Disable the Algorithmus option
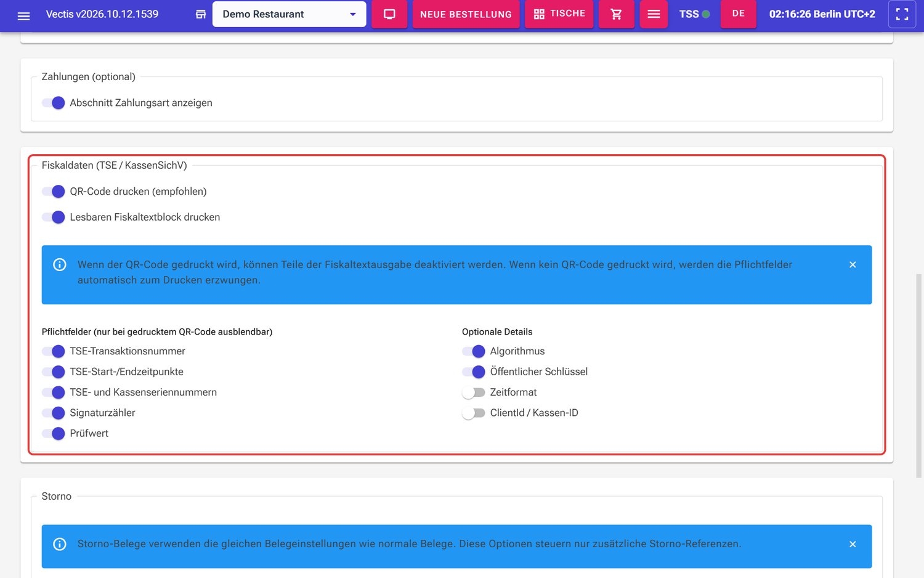The height and width of the screenshot is (578, 924). tap(474, 351)
